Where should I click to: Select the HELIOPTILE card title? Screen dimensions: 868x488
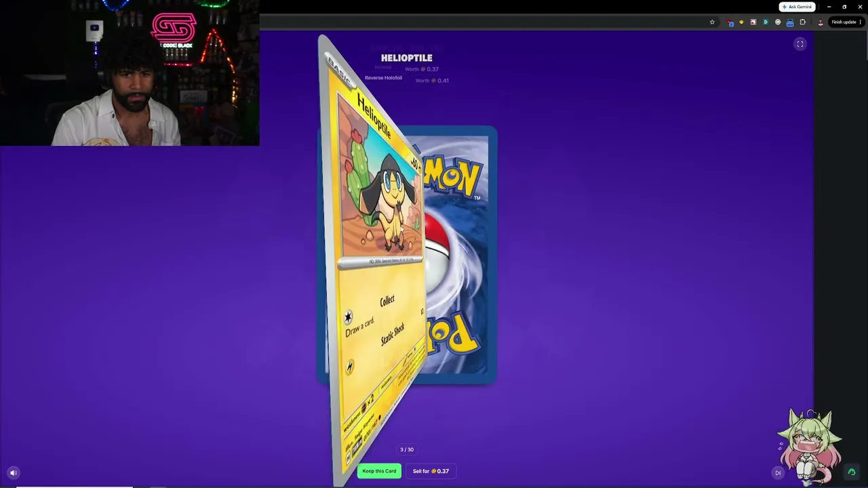click(406, 58)
